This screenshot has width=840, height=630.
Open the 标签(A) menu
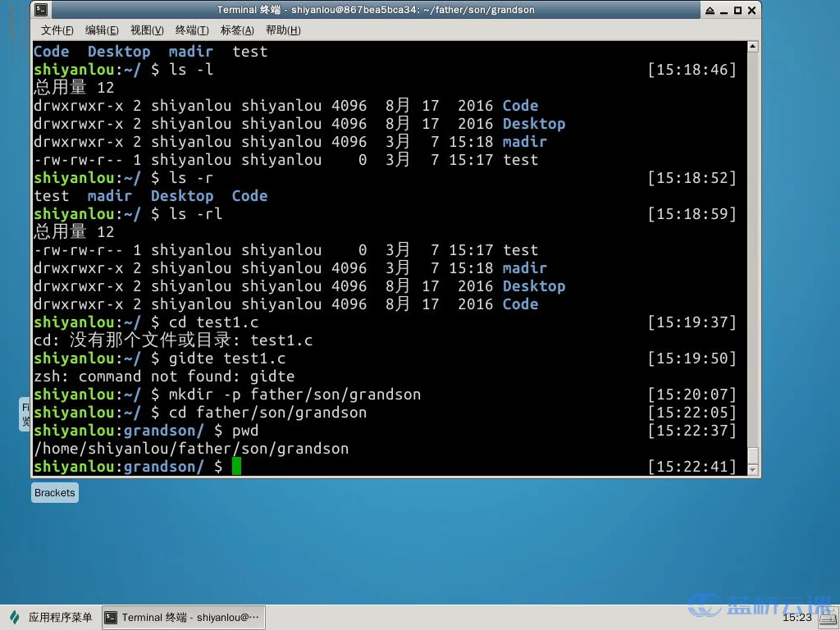click(x=237, y=30)
